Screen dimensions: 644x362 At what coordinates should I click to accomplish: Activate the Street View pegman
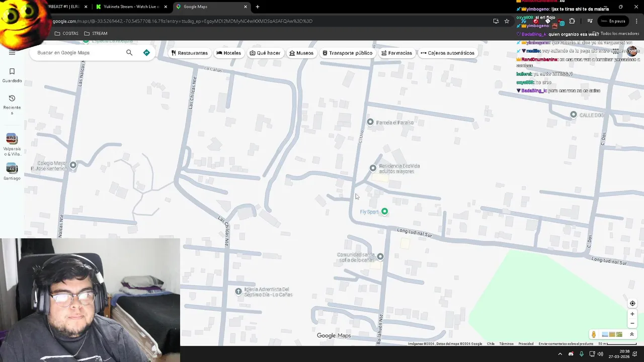pyautogui.click(x=594, y=335)
